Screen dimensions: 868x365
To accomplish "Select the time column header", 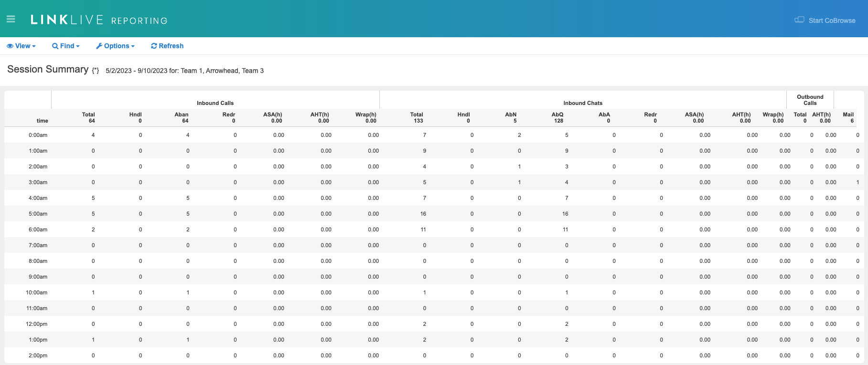I will (x=42, y=121).
